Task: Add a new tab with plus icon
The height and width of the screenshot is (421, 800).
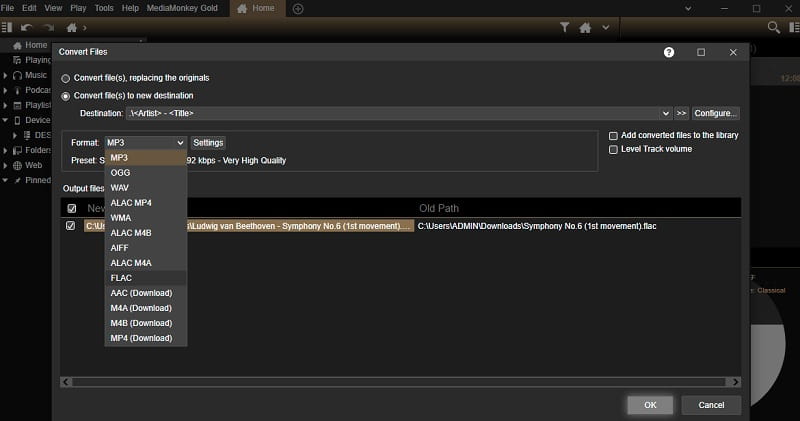Action: coord(298,8)
